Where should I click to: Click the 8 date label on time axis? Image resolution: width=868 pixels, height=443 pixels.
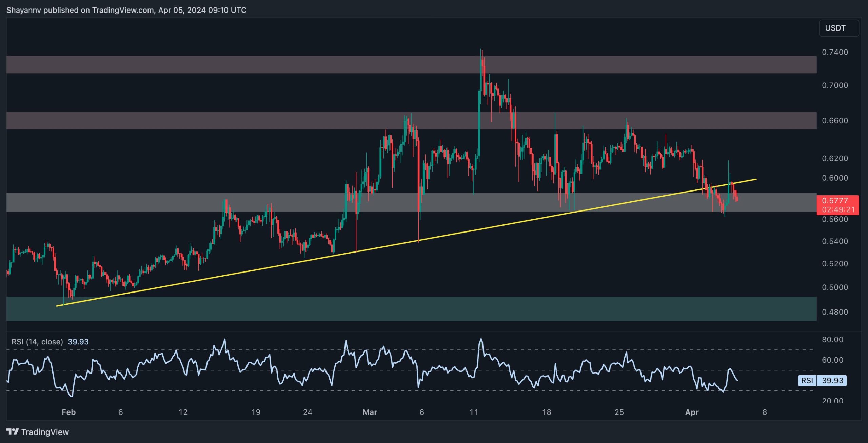(765, 412)
